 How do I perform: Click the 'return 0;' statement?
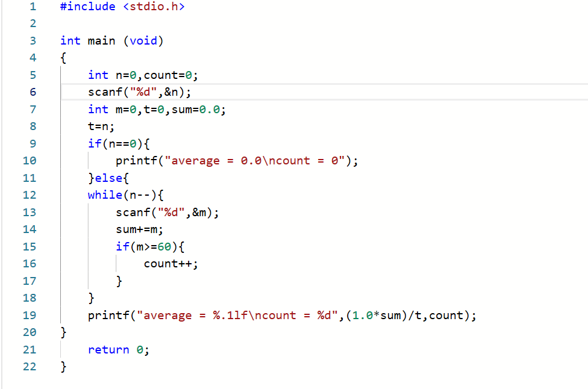click(119, 350)
